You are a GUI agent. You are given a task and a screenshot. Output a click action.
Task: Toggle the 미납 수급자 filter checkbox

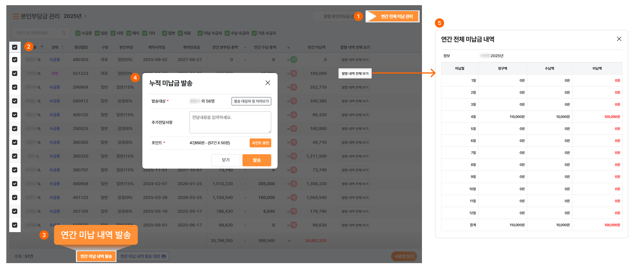[200, 33]
